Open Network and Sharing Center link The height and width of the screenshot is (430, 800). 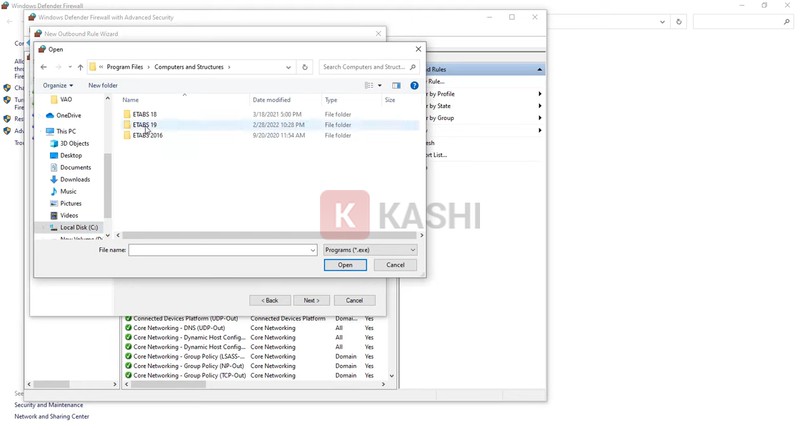click(52, 417)
